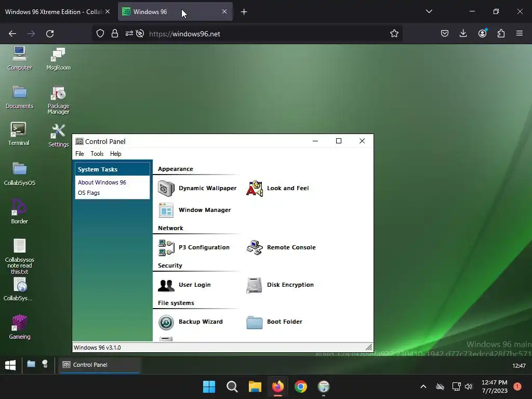Open the site security lock info
Image resolution: width=532 pixels, height=399 pixels.
[115, 34]
